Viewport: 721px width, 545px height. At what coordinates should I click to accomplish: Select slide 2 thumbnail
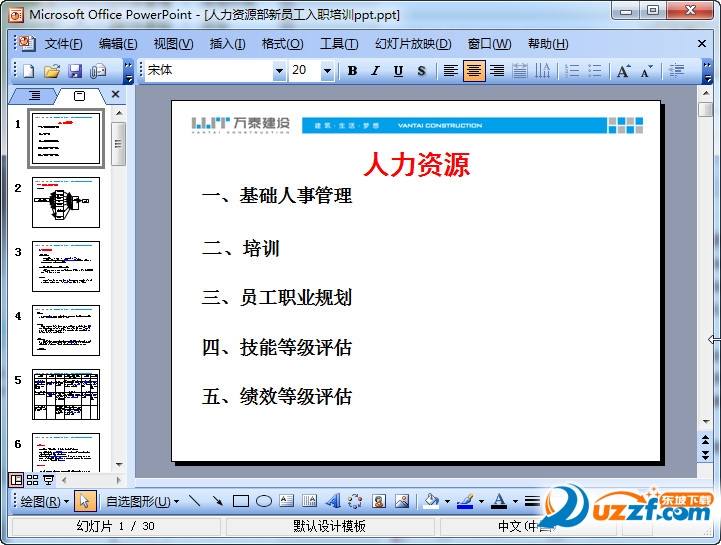[66, 202]
